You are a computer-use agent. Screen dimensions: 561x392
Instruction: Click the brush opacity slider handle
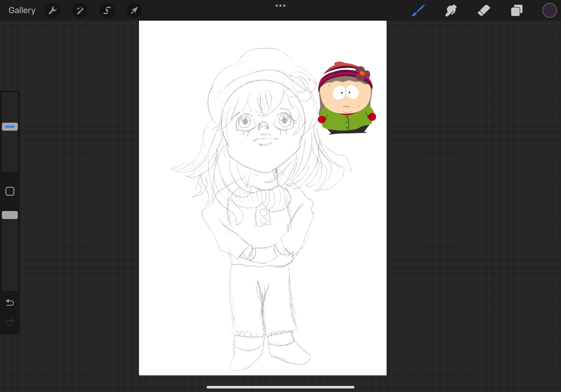tap(10, 215)
